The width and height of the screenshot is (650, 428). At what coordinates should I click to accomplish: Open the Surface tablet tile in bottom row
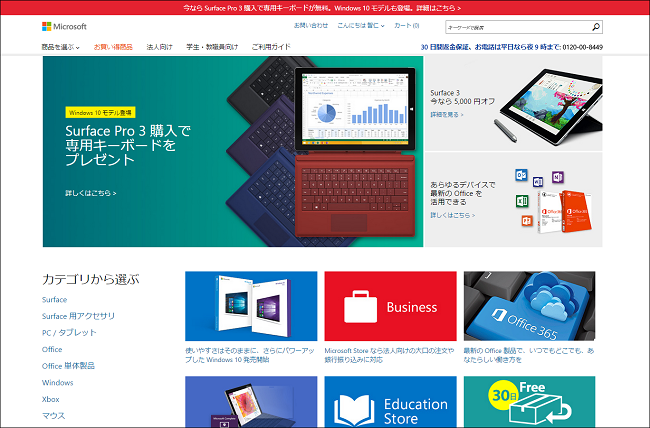(x=251, y=401)
